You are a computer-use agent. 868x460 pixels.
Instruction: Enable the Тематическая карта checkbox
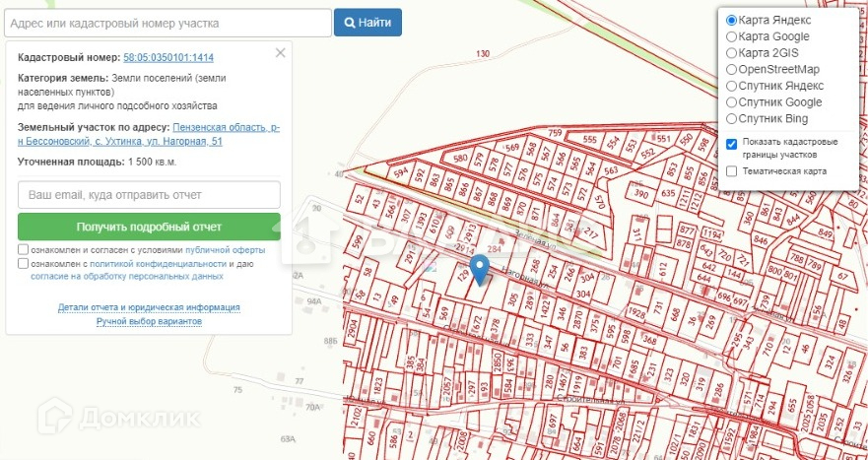731,171
